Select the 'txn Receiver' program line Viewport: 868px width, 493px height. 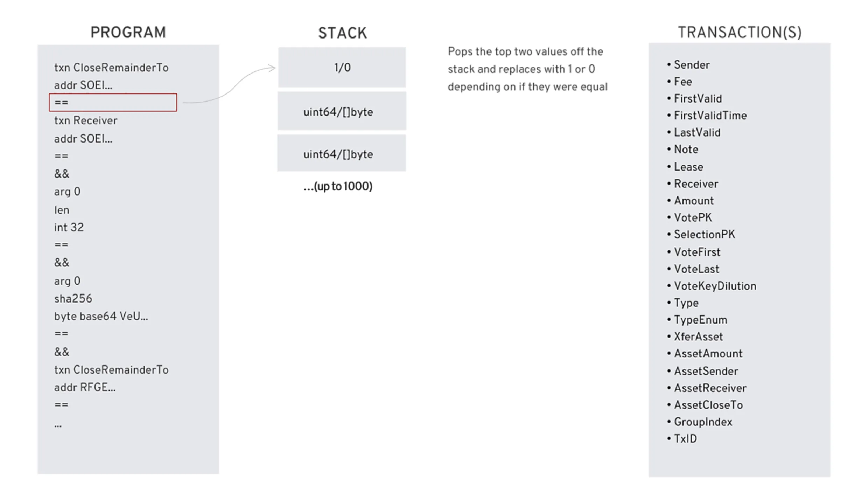pyautogui.click(x=86, y=120)
